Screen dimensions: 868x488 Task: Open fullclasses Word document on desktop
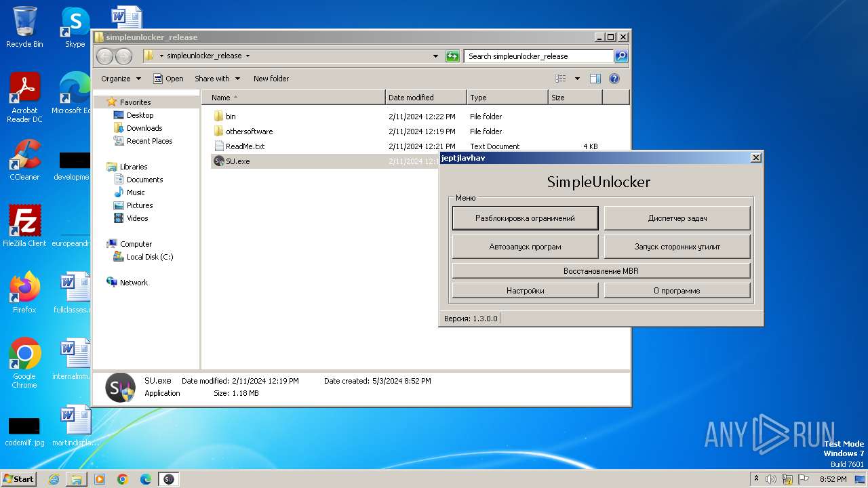click(x=73, y=293)
